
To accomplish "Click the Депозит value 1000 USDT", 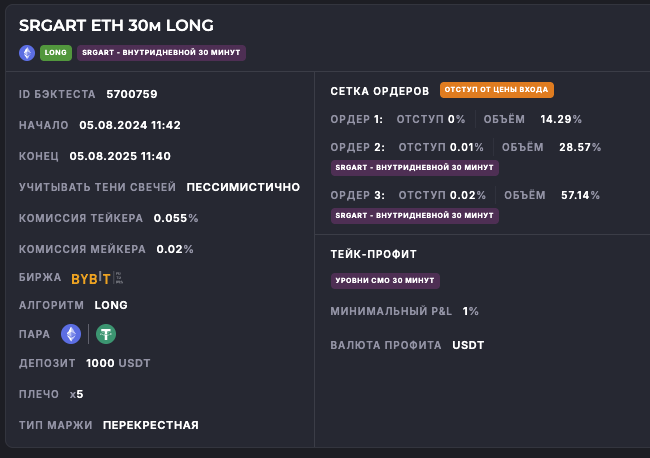I will [x=118, y=364].
